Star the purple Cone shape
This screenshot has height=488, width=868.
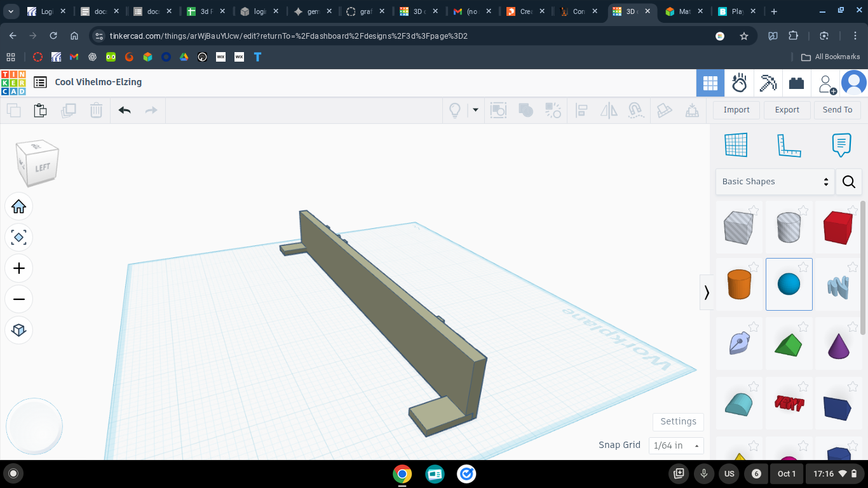tap(852, 327)
